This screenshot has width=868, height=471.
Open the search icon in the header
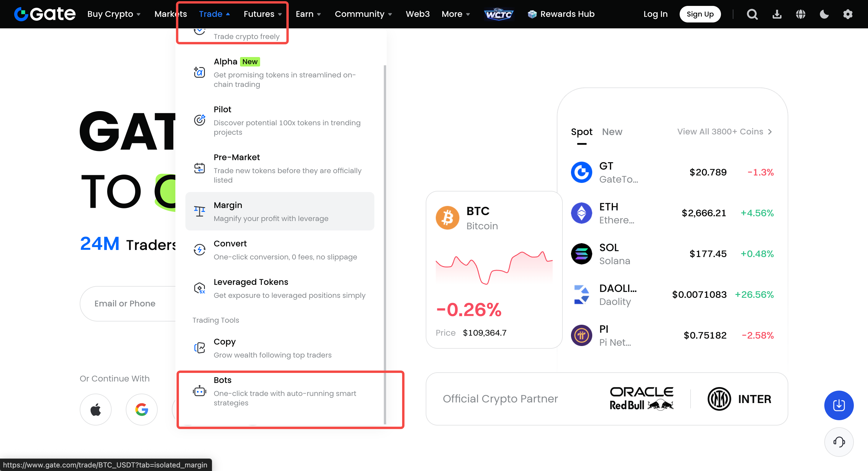752,14
